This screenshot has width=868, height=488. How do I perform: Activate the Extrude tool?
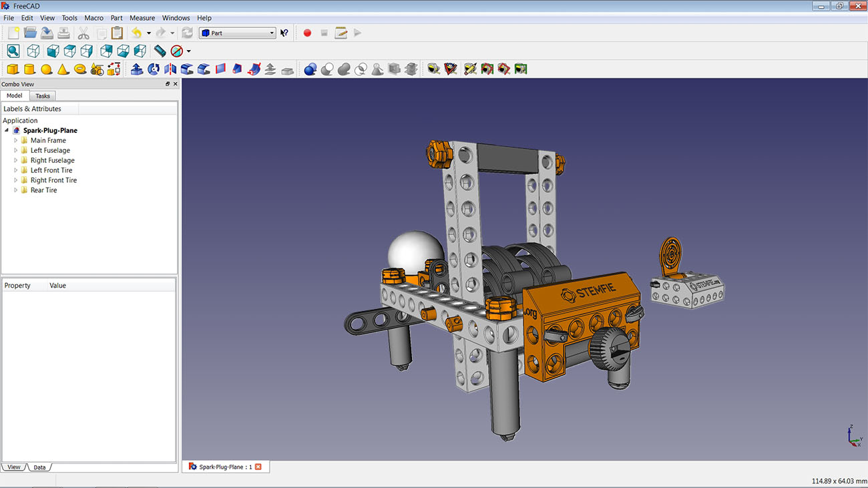[x=136, y=69]
